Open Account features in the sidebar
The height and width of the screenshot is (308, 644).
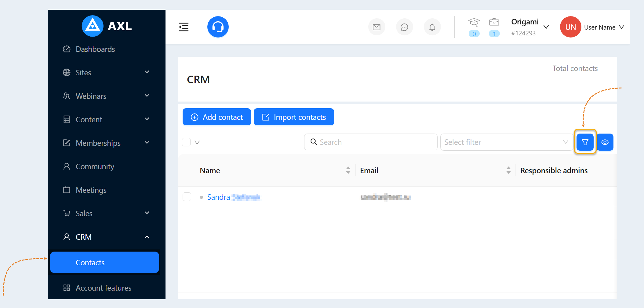104,288
